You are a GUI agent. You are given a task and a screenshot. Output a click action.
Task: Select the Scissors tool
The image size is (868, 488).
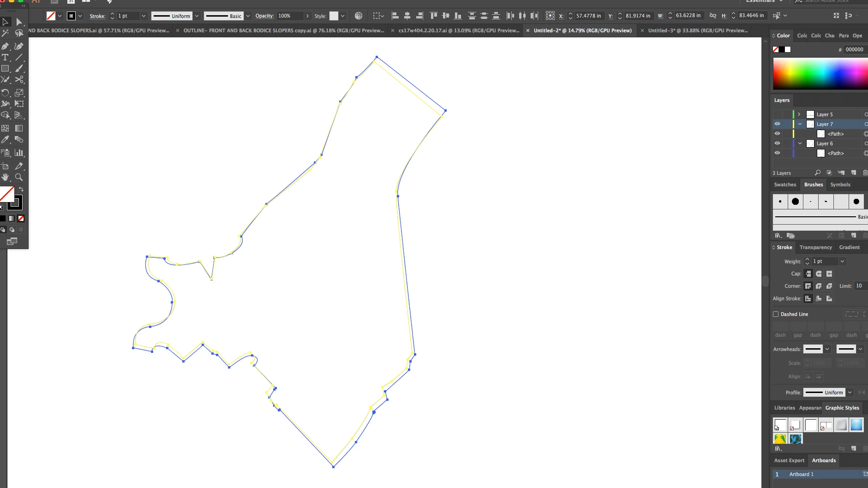tap(19, 79)
